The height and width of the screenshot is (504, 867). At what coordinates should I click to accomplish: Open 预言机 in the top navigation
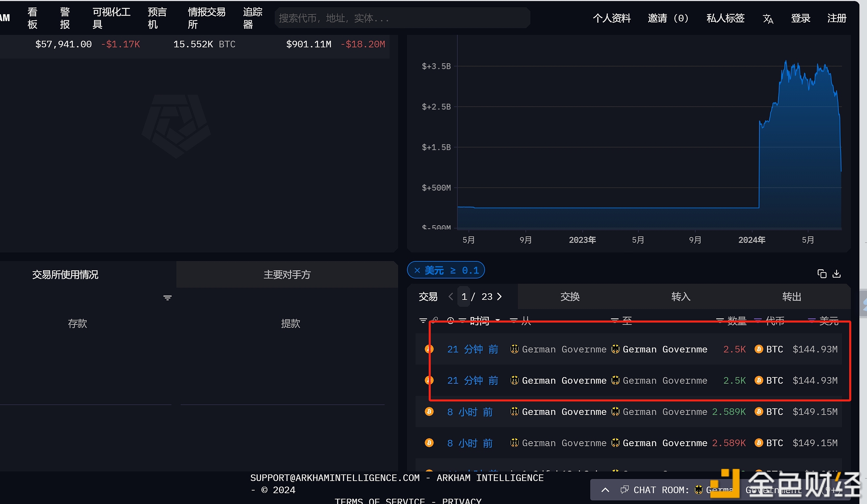(x=157, y=18)
